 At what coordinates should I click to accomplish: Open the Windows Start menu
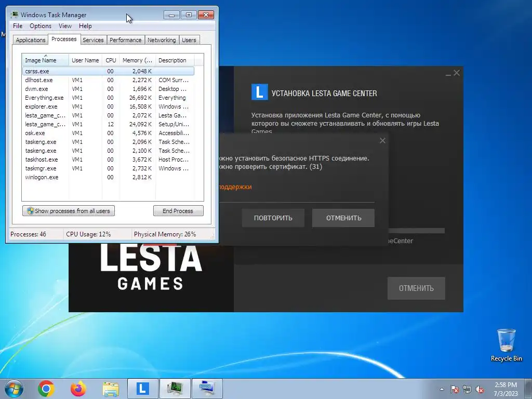pos(14,389)
